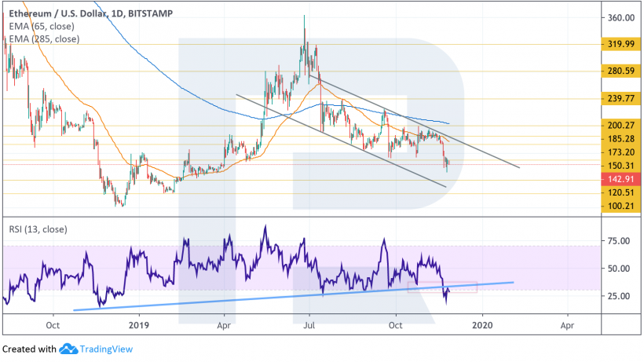The image size is (644, 362).
Task: Click the 200.27 price level label
Action: tap(614, 125)
